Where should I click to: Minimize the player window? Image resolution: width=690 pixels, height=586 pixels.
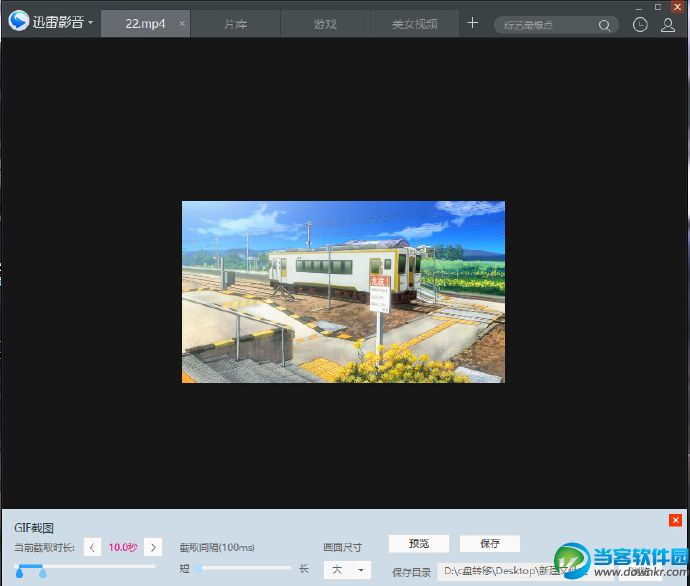639,8
